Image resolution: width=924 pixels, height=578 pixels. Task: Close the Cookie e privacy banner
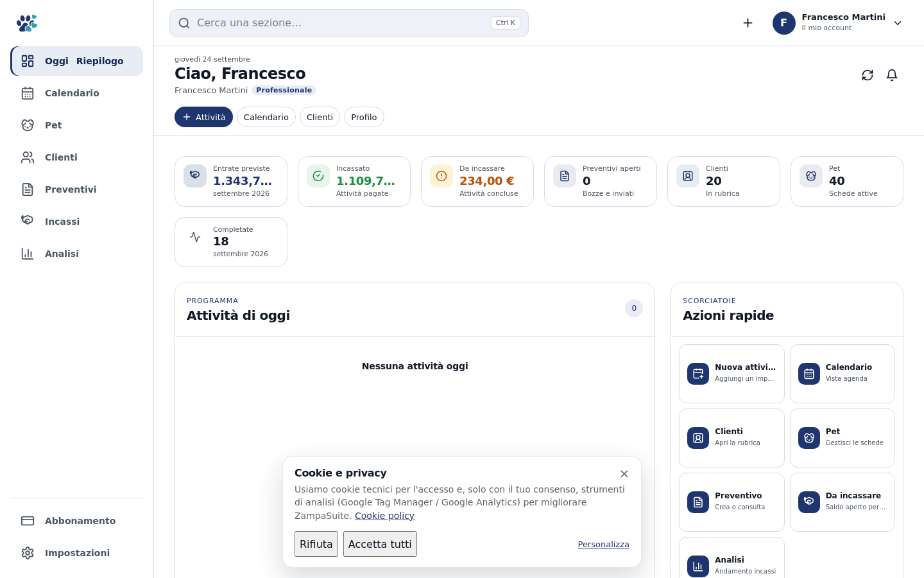point(624,474)
